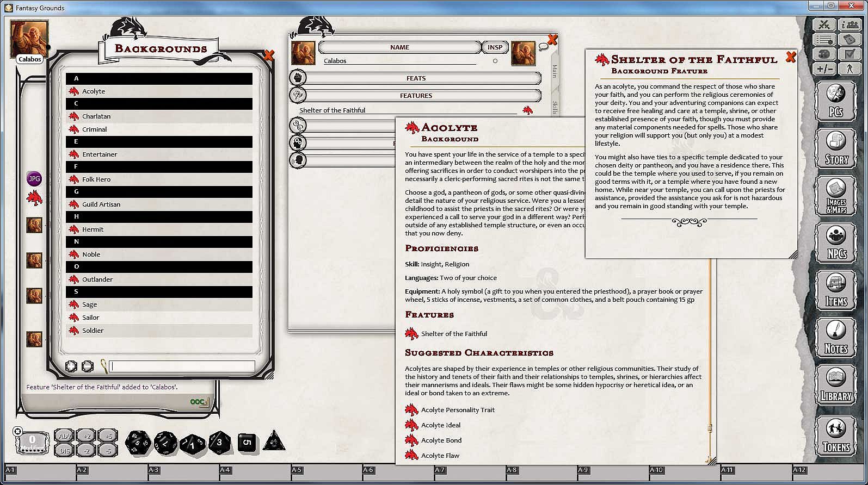
Task: Click the Calabos name field on character sheet
Action: [x=400, y=61]
